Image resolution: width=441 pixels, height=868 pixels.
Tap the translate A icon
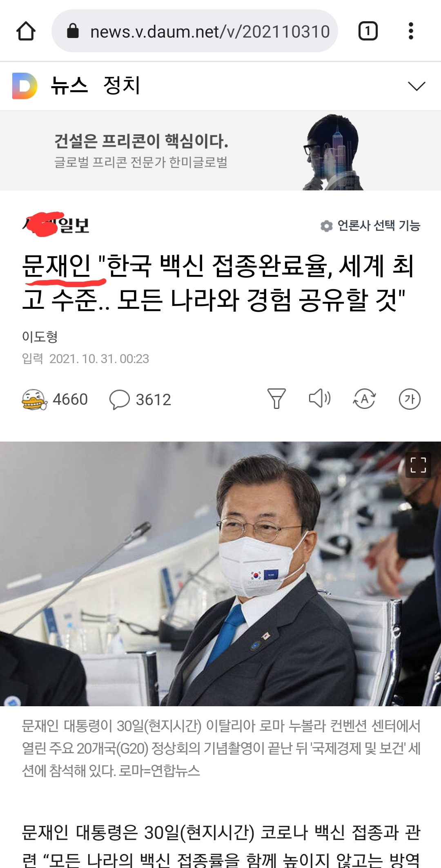(364, 399)
